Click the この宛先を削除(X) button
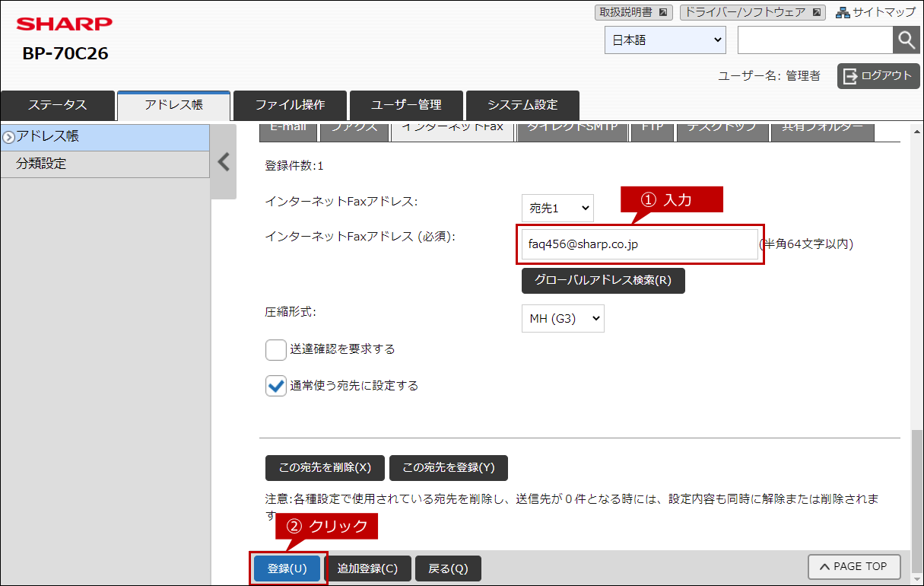924x586 pixels. tap(325, 468)
